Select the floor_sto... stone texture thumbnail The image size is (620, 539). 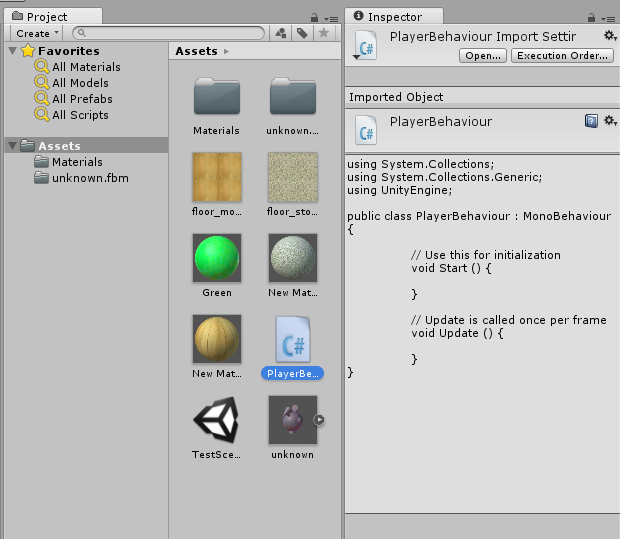[293, 177]
